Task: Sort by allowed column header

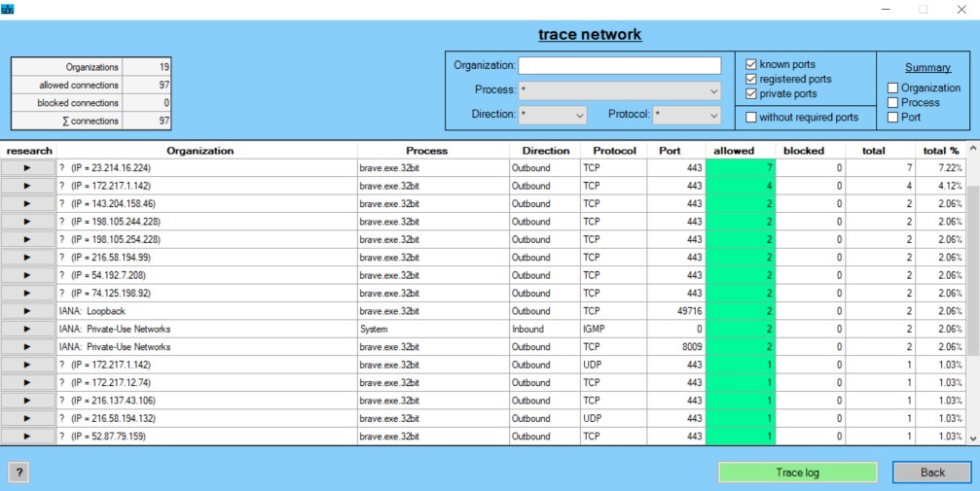Action: 734,151
